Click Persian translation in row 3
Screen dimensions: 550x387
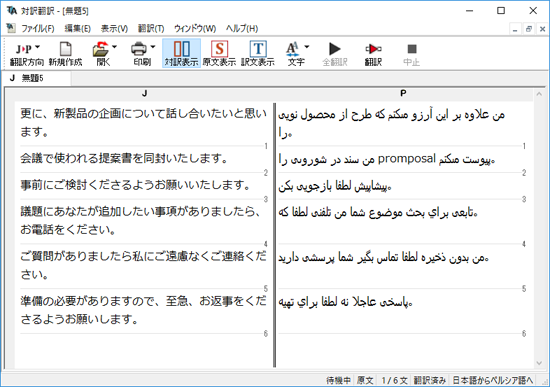point(335,186)
